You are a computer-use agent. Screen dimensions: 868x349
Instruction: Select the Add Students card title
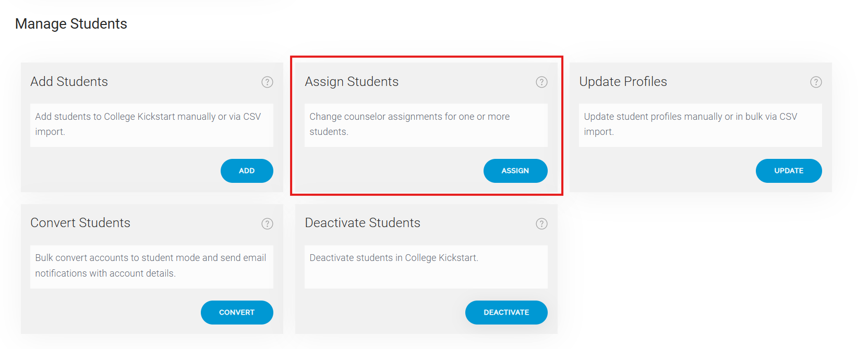pyautogui.click(x=69, y=82)
